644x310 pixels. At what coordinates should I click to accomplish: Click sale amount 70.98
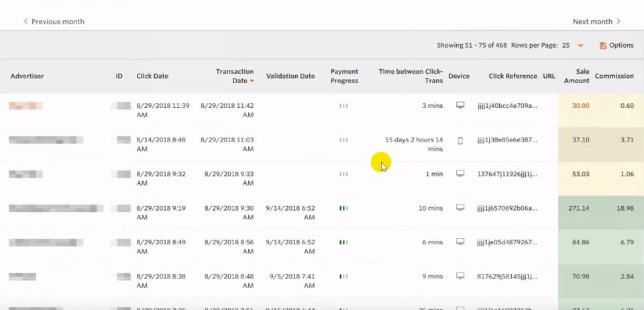581,276
